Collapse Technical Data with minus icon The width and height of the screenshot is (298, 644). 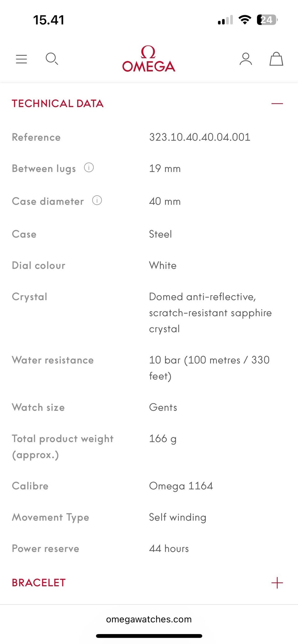pyautogui.click(x=277, y=104)
